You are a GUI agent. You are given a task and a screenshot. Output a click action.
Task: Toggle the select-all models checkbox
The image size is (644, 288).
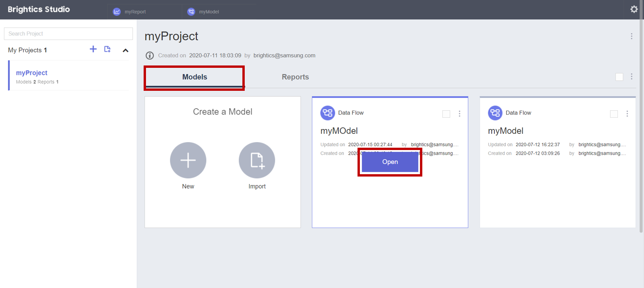tap(619, 77)
